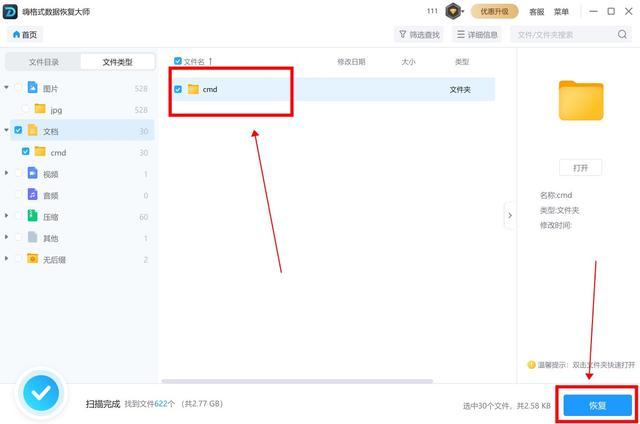The image size is (640, 424).
Task: Toggle the select-all checkbox beside 文件名
Action: click(x=178, y=61)
